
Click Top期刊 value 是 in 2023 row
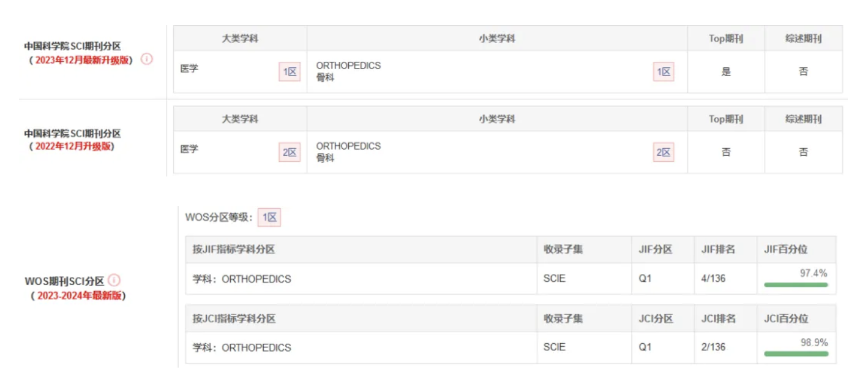point(726,72)
